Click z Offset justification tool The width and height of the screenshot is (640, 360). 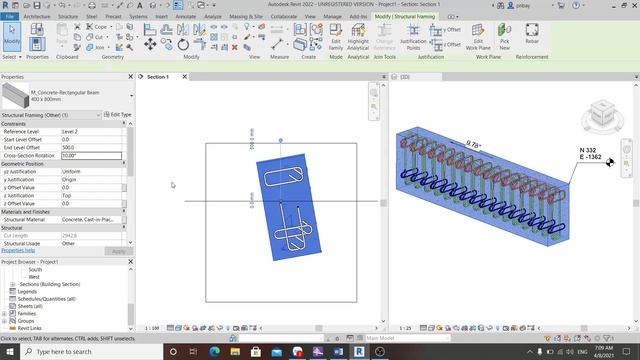445,44
